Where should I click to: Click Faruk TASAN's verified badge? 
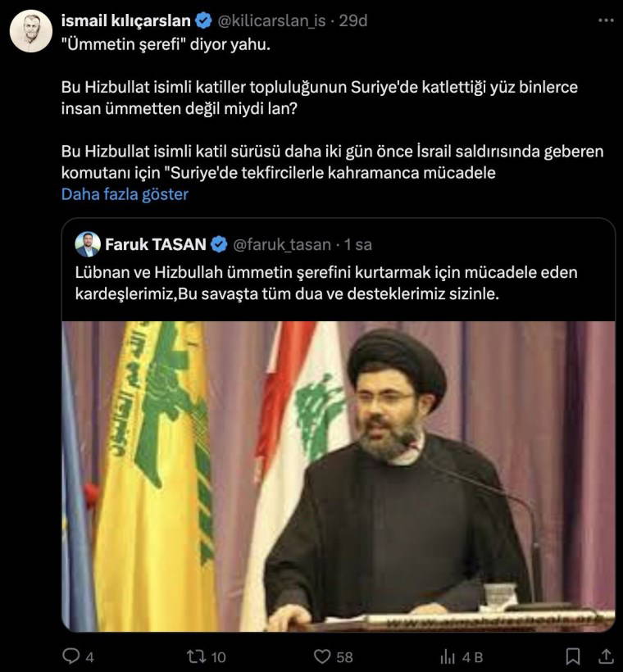(x=219, y=244)
